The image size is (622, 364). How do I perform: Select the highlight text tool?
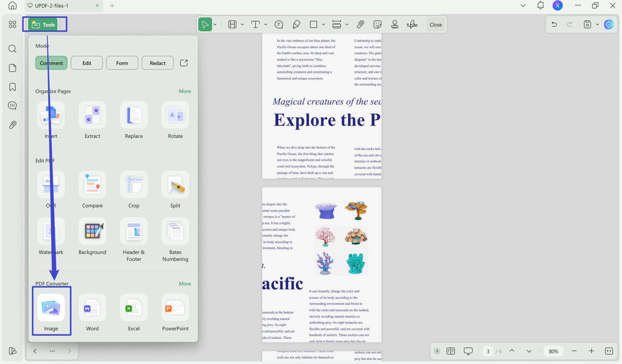pyautogui.click(x=233, y=25)
